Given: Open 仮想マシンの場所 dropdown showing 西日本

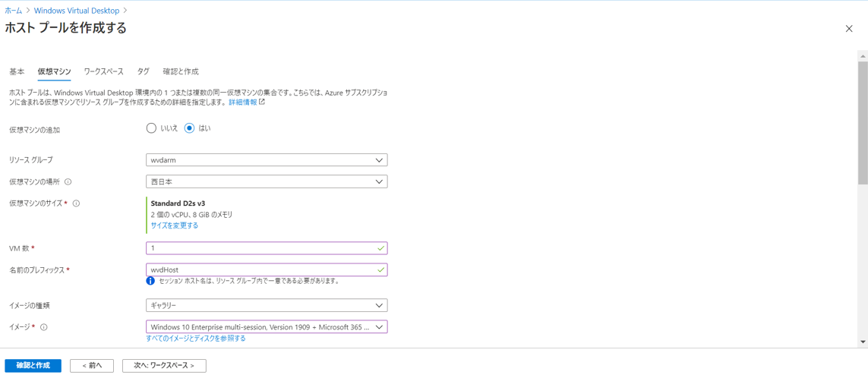Looking at the screenshot, I should (267, 181).
